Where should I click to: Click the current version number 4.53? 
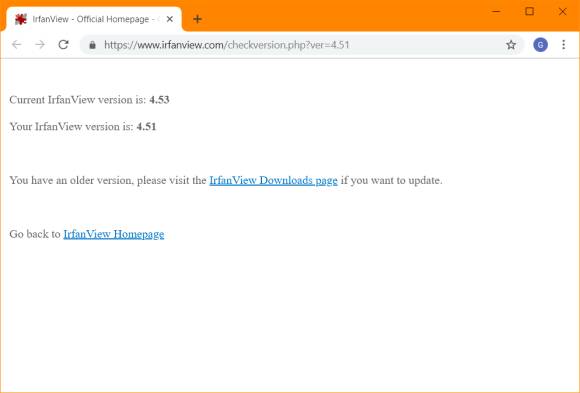pyautogui.click(x=159, y=100)
